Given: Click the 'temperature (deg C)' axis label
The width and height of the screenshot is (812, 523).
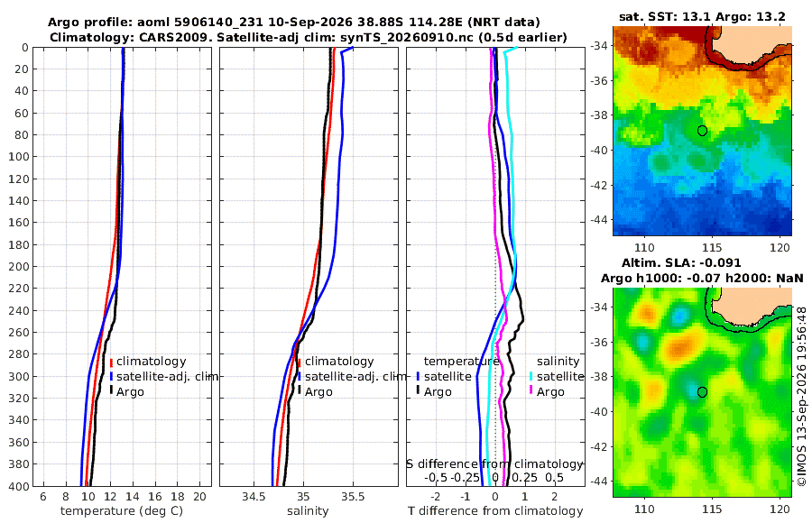Looking at the screenshot, I should (x=122, y=511).
